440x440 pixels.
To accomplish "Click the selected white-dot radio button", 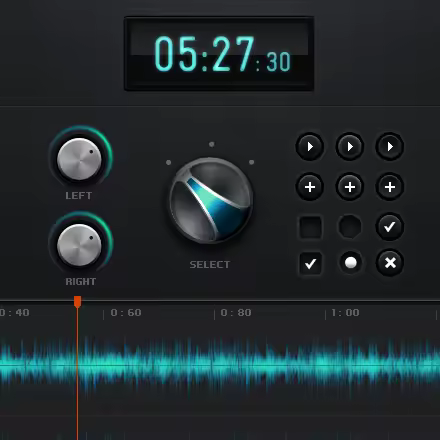I will pyautogui.click(x=350, y=263).
